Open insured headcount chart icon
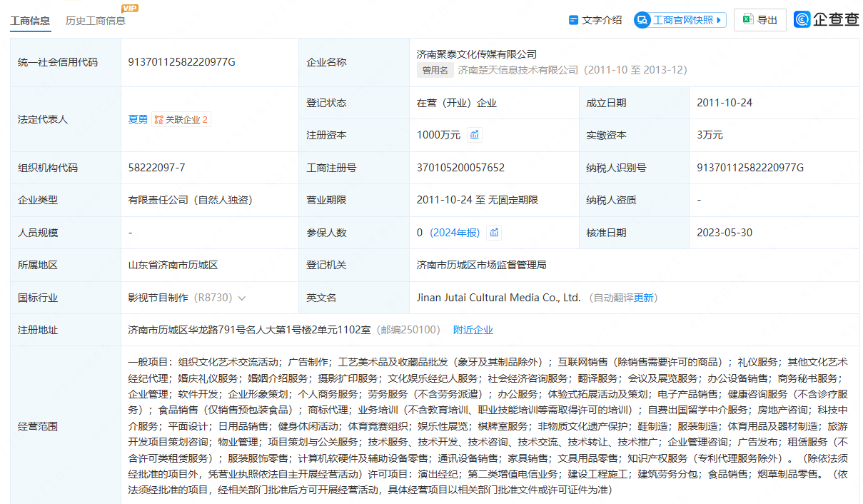The width and height of the screenshot is (863, 504). point(494,233)
